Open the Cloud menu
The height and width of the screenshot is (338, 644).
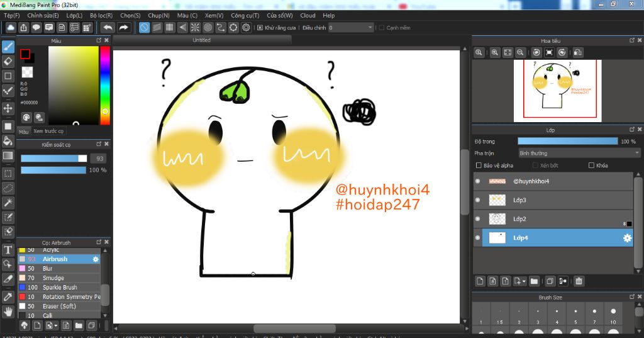point(308,16)
